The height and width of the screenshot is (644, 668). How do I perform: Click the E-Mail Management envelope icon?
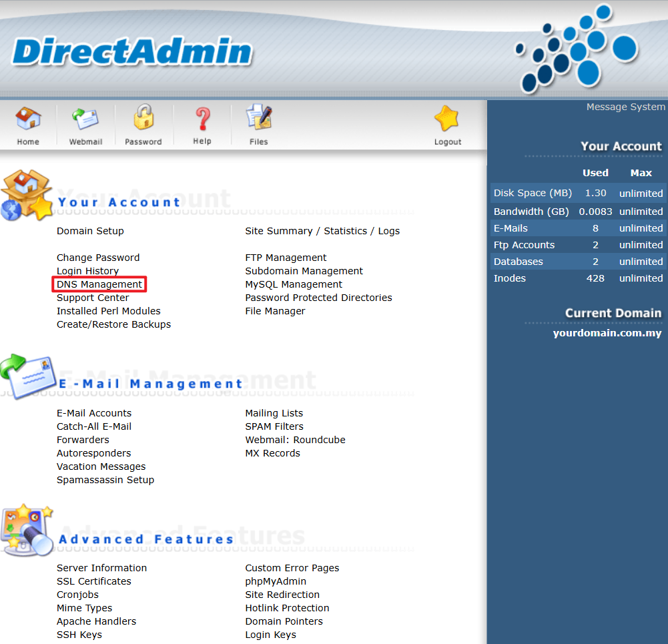(x=27, y=376)
